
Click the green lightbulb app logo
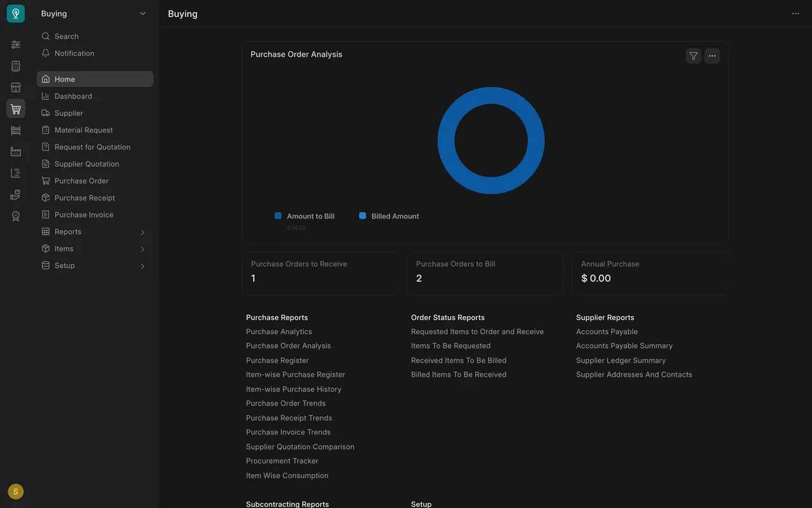click(x=16, y=13)
